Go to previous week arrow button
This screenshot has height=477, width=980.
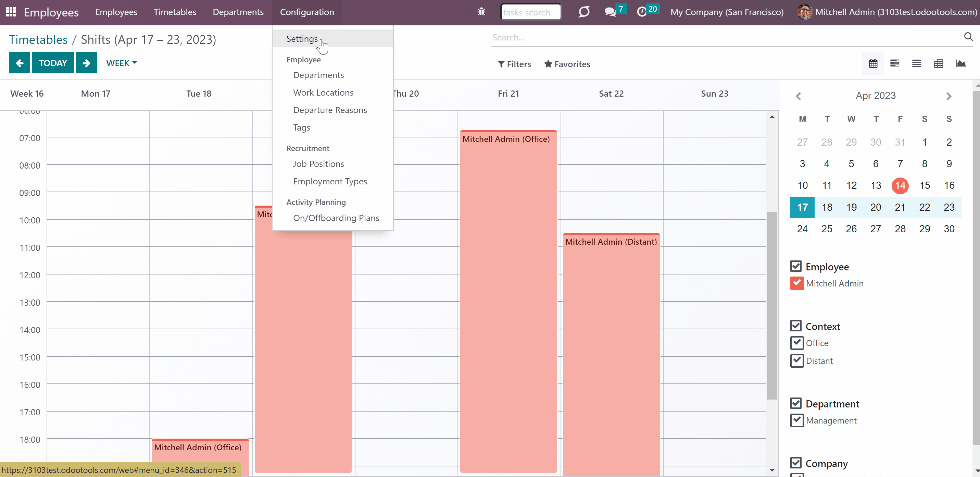(x=20, y=63)
